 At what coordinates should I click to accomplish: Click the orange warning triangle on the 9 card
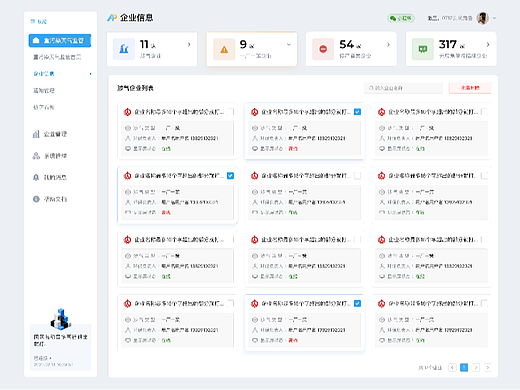[x=224, y=49]
